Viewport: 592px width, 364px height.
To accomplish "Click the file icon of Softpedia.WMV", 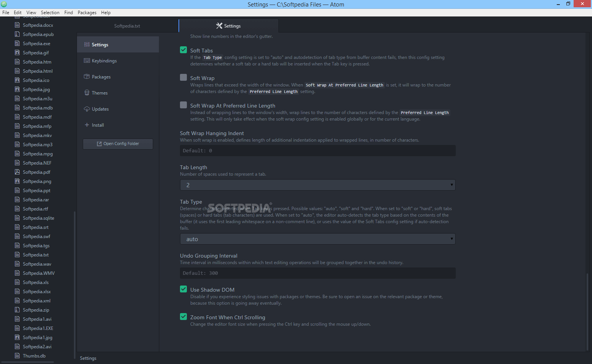I will [17, 273].
